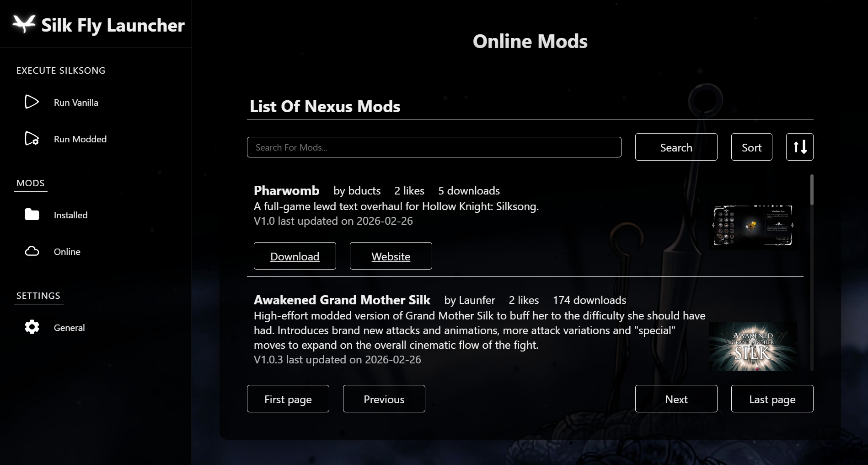Click the Awakened Grand Mother Silk thumbnail
The width and height of the screenshot is (868, 465).
[x=752, y=346]
